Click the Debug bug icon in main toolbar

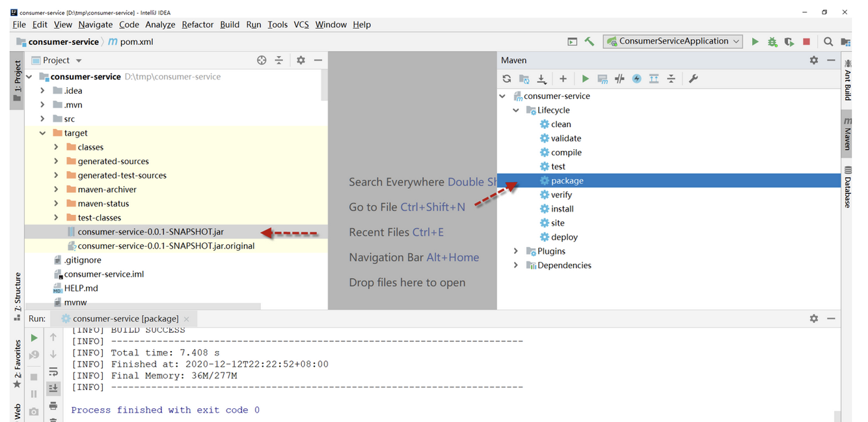pyautogui.click(x=772, y=42)
